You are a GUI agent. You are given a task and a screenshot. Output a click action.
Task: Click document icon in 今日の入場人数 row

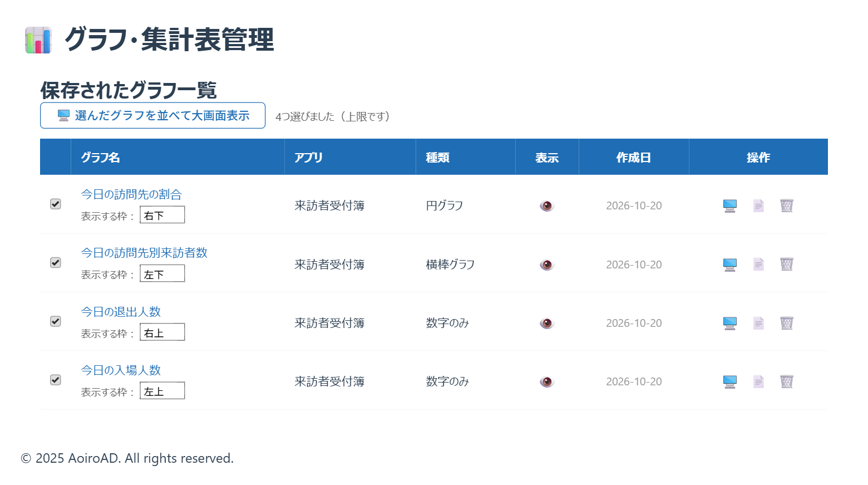point(758,381)
